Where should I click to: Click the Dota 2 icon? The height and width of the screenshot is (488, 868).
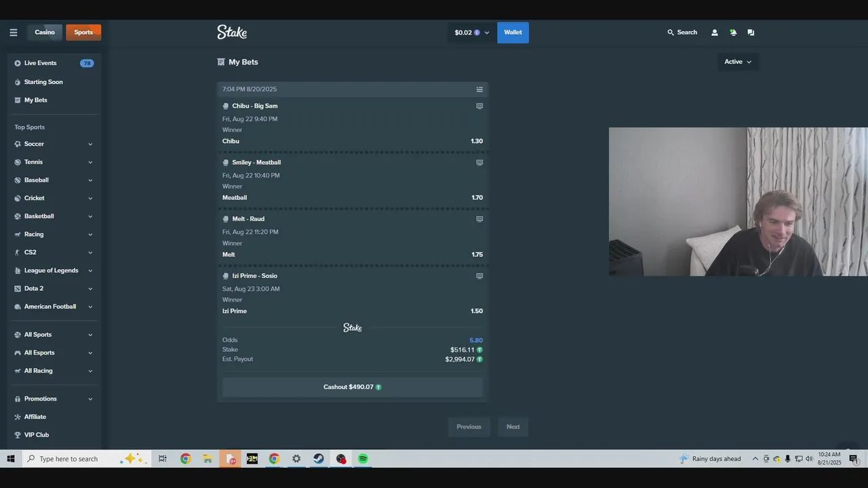pyautogui.click(x=18, y=289)
